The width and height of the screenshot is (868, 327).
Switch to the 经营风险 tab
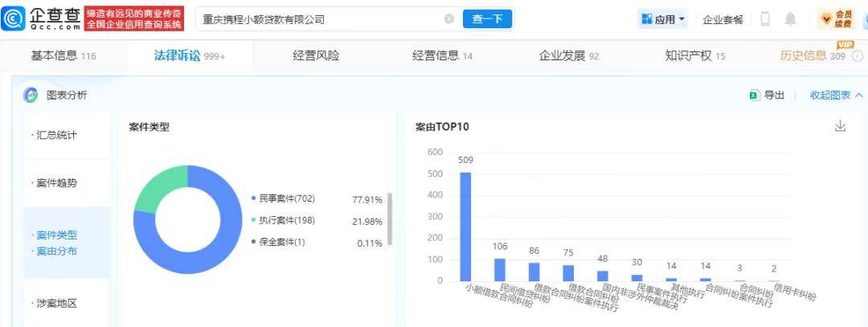(x=316, y=56)
